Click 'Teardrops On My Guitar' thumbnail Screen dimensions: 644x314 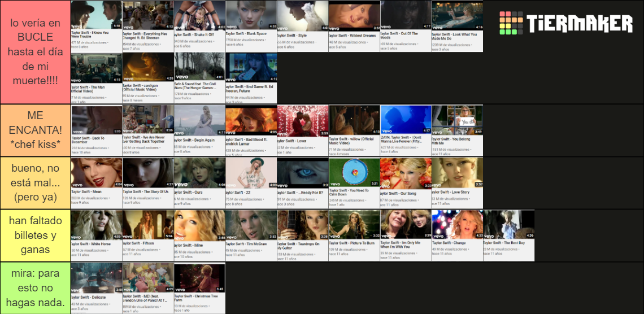click(x=303, y=236)
